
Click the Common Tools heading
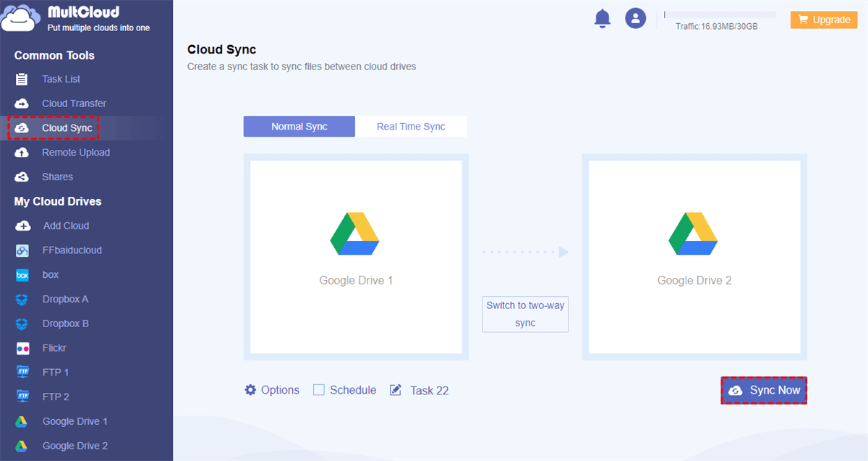click(54, 56)
